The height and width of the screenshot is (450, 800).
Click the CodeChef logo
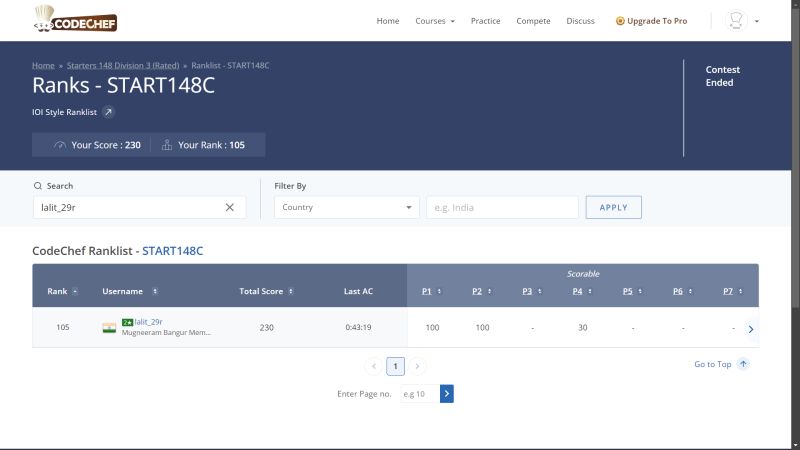point(76,19)
